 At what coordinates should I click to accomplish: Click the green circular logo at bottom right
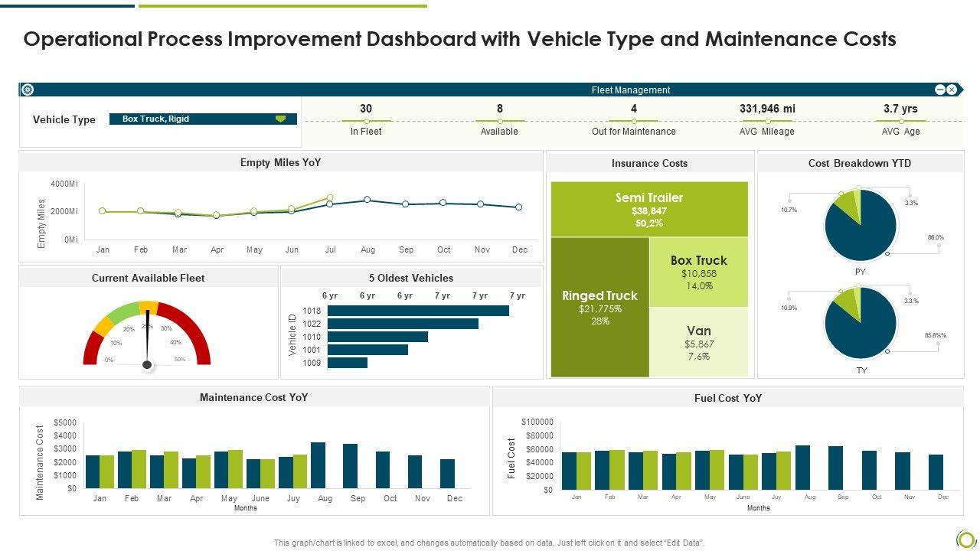(x=965, y=538)
